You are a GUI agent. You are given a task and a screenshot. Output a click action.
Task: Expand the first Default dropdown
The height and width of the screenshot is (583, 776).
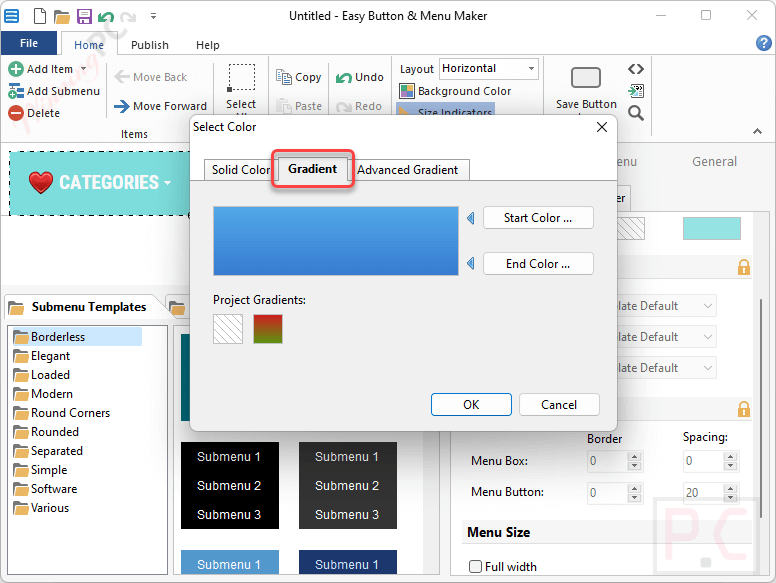[708, 306]
